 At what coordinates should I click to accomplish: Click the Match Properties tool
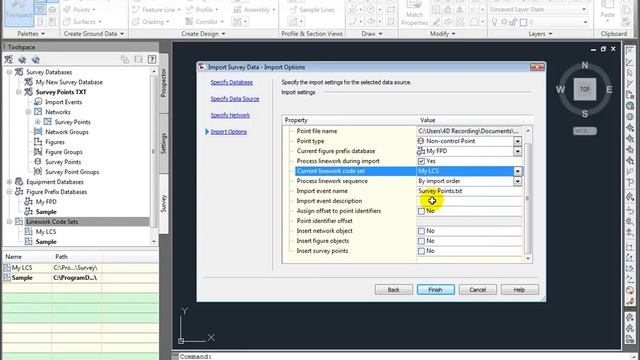(414, 14)
